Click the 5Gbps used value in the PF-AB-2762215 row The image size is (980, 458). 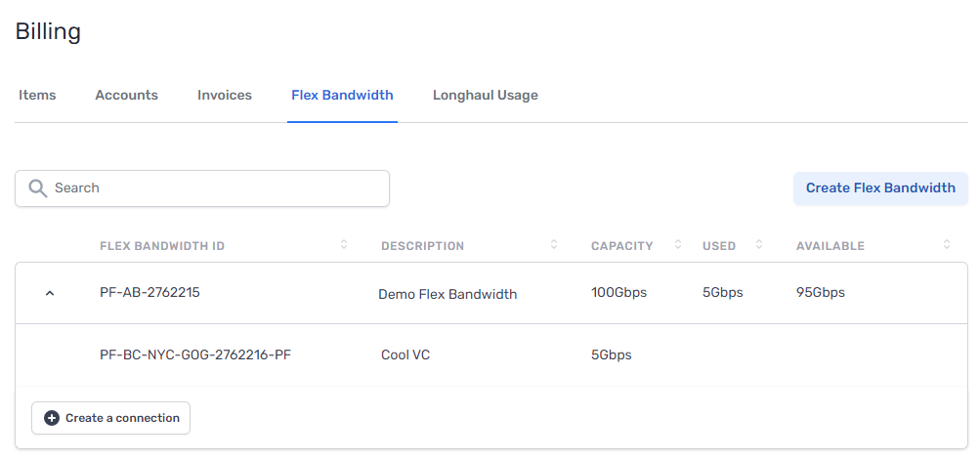[722, 292]
